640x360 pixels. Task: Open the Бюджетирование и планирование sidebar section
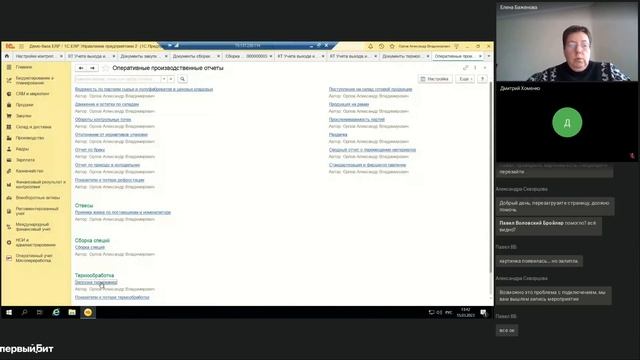pos(34,80)
